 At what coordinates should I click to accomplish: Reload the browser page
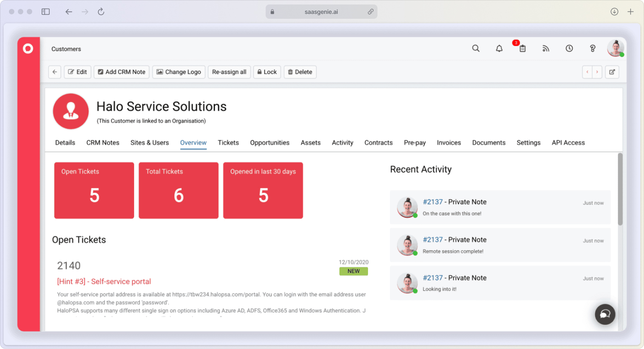click(x=101, y=12)
